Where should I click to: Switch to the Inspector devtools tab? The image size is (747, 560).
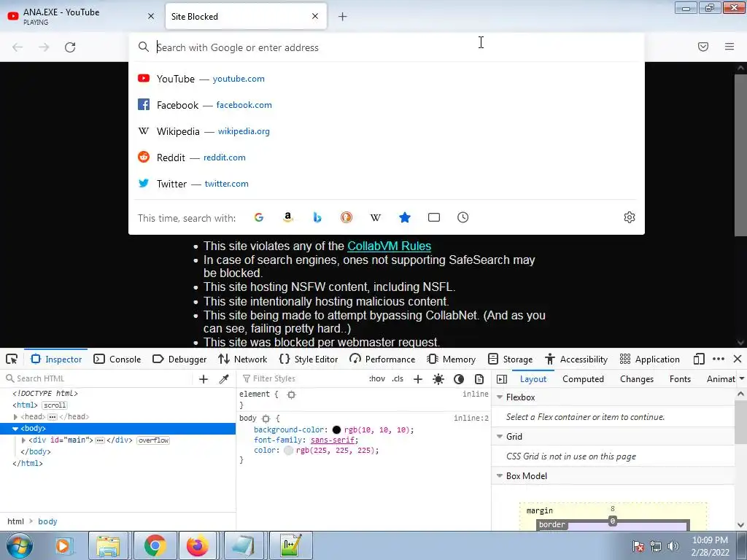click(56, 359)
